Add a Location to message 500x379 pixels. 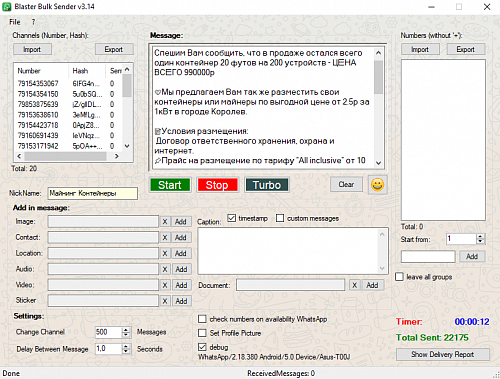click(181, 253)
